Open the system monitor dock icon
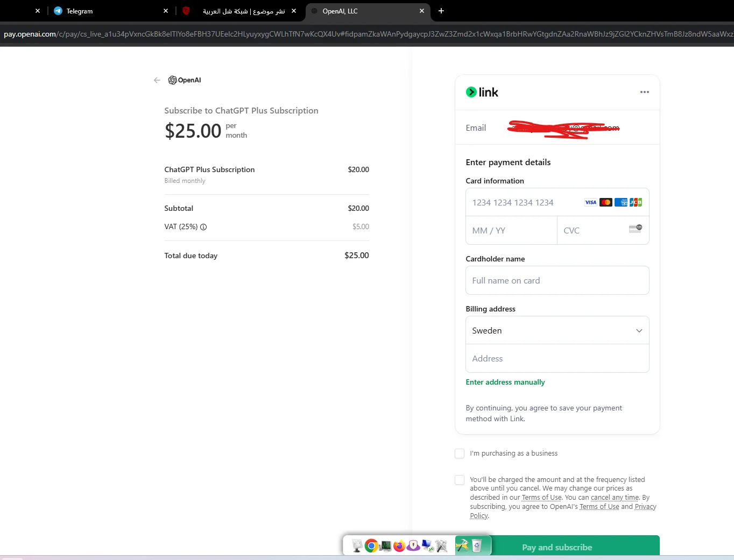This screenshot has height=560, width=734. pos(385,547)
